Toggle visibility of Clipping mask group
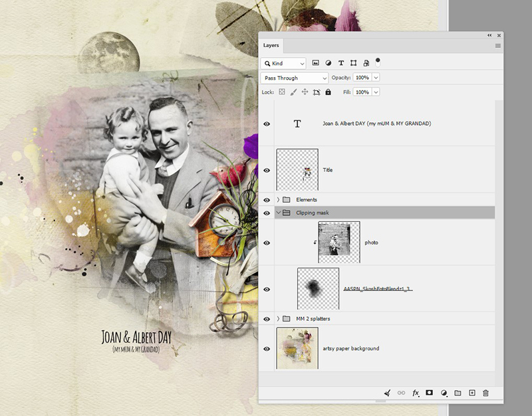The image size is (532, 416). point(267,213)
